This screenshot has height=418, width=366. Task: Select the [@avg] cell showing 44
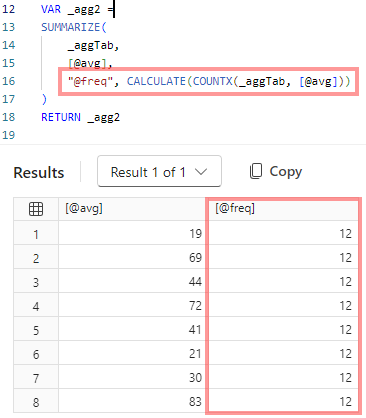pos(132,281)
